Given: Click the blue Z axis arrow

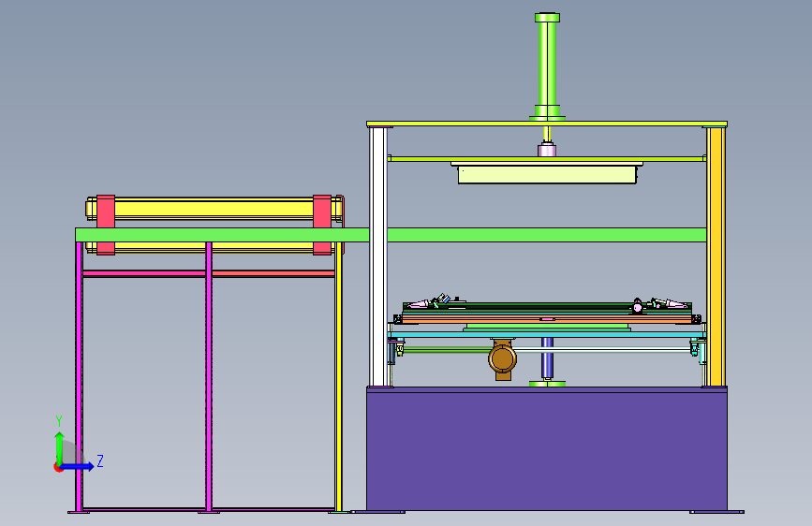Looking at the screenshot, I should coord(78,466).
